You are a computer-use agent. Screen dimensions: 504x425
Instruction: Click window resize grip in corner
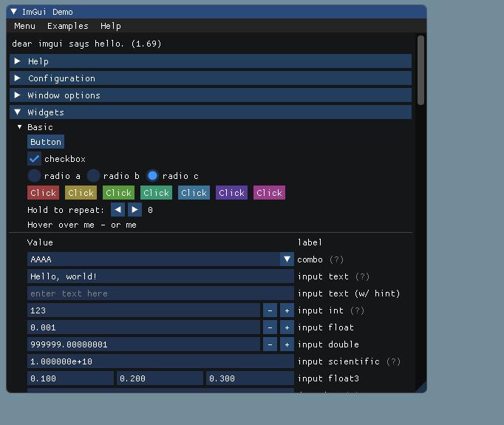tap(421, 387)
